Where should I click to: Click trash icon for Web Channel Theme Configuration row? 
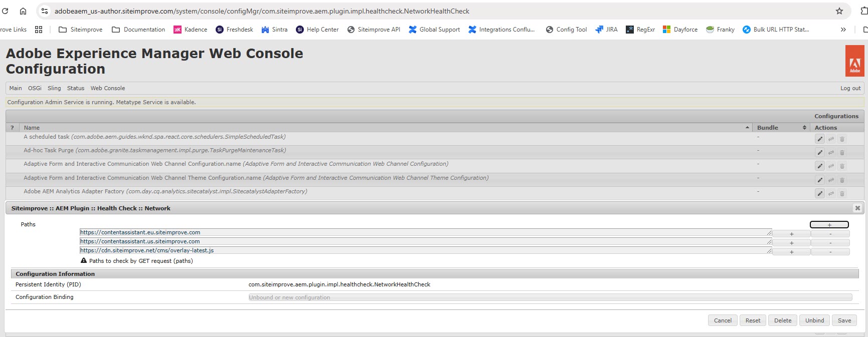[842, 180]
